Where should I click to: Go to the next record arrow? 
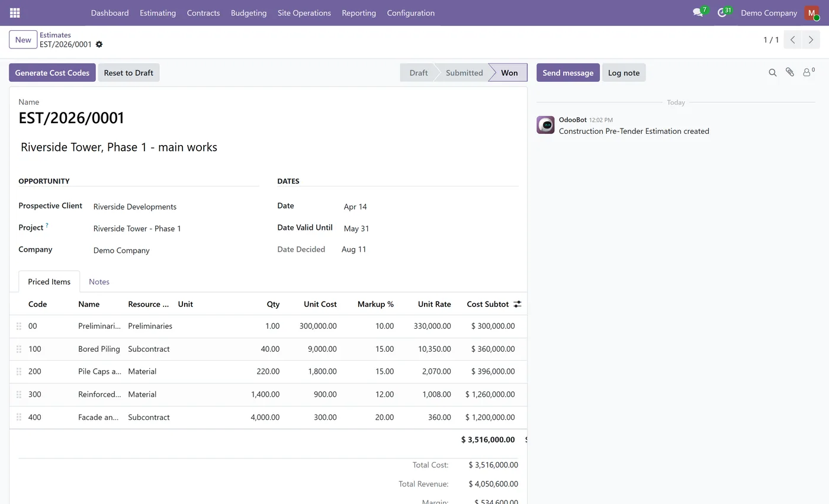[811, 40]
